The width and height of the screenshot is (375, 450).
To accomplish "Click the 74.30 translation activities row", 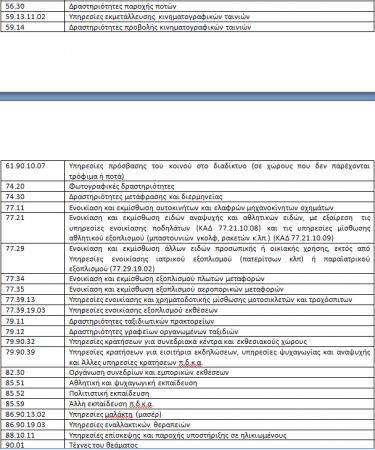I will coord(187,197).
